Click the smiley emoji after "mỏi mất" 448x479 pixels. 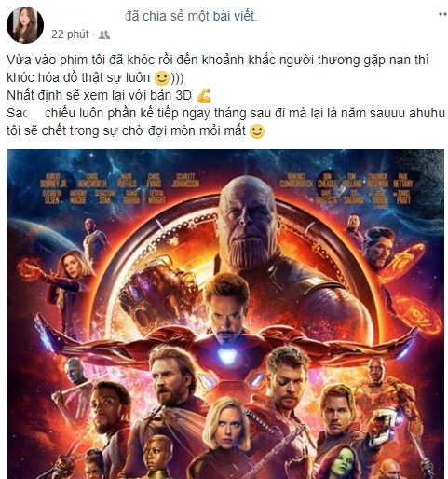click(x=257, y=131)
